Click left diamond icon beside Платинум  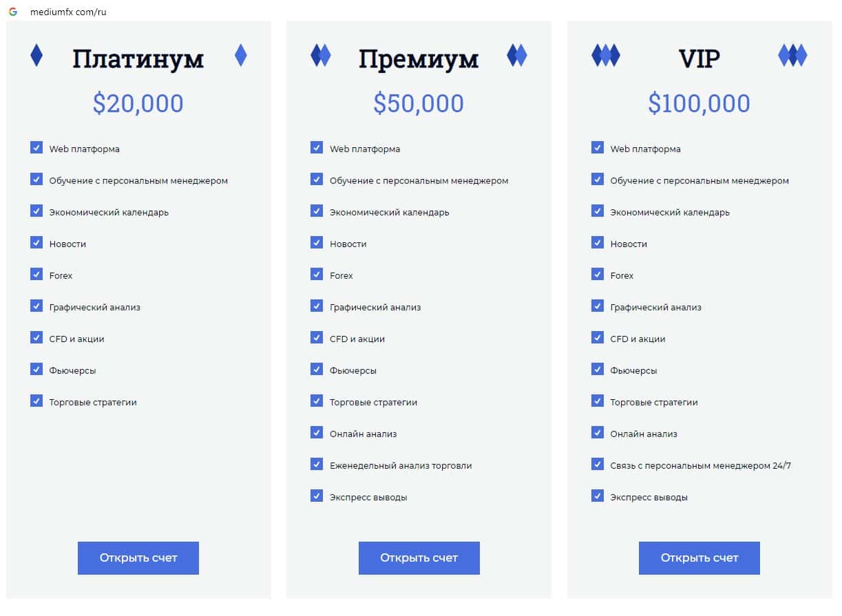tap(36, 55)
